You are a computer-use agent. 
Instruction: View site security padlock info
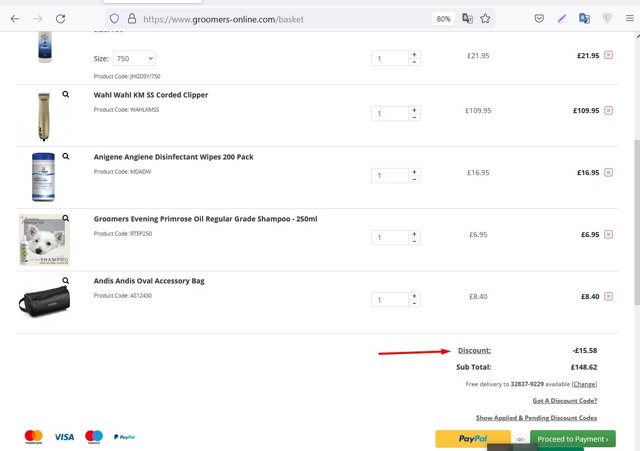point(132,19)
